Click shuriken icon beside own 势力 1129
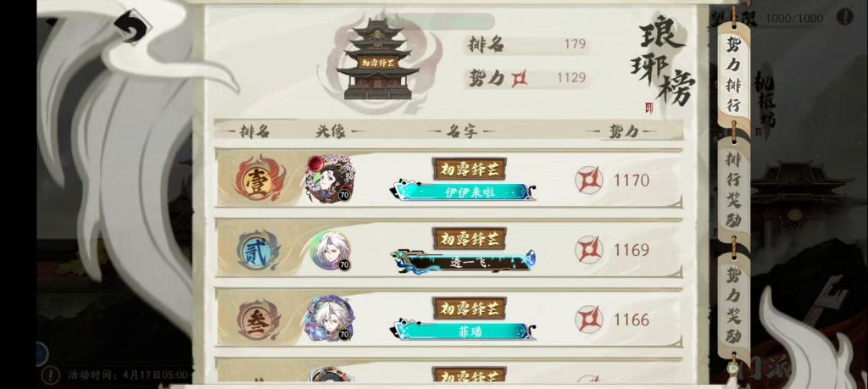 click(520, 78)
